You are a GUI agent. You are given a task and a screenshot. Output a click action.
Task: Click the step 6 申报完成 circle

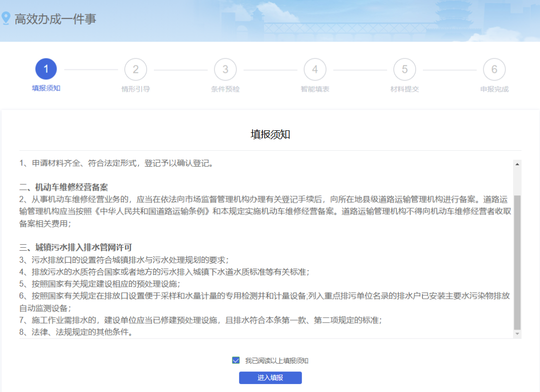(x=494, y=69)
